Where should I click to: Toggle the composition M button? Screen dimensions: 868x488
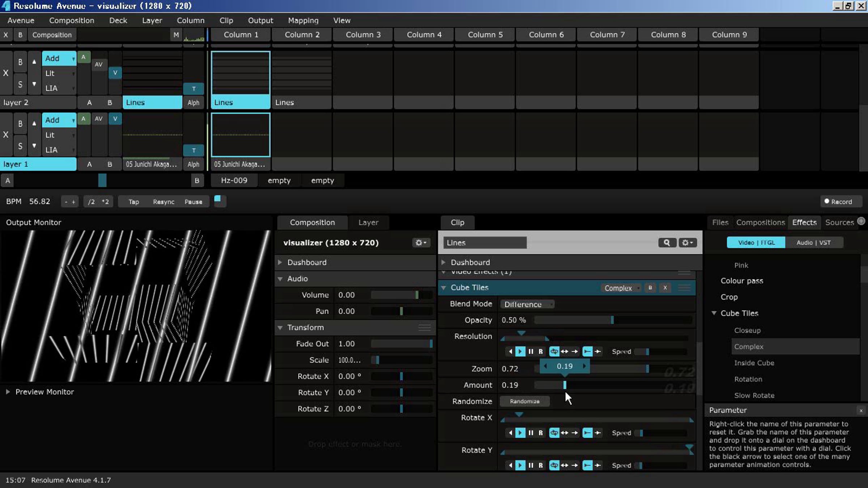pos(176,35)
